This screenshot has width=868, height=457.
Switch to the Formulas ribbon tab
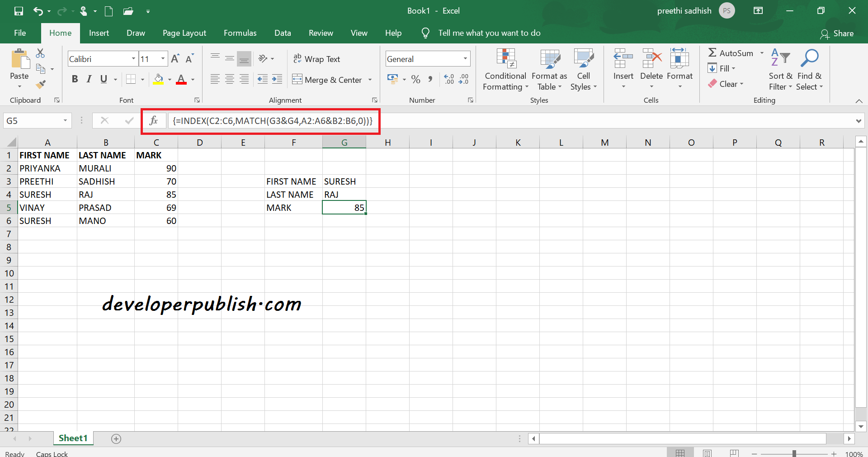coord(240,33)
